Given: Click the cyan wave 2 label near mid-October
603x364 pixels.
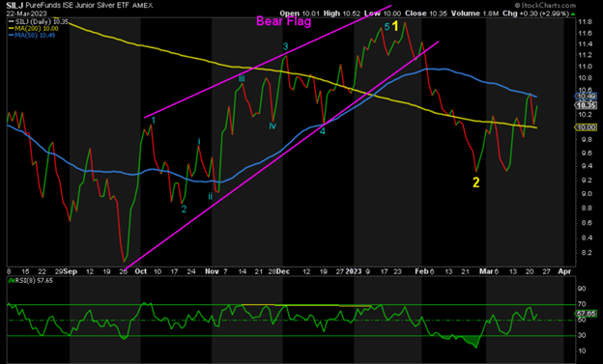Looking at the screenshot, I should click(184, 210).
